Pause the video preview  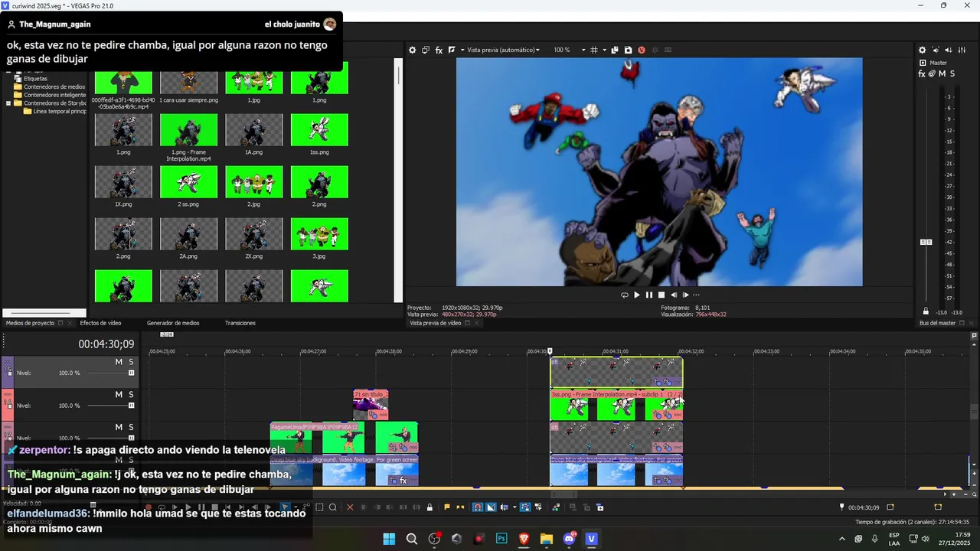coord(649,295)
